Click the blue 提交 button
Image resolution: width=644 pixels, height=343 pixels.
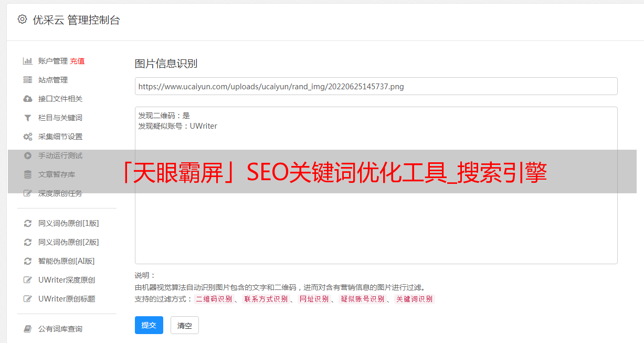(149, 325)
